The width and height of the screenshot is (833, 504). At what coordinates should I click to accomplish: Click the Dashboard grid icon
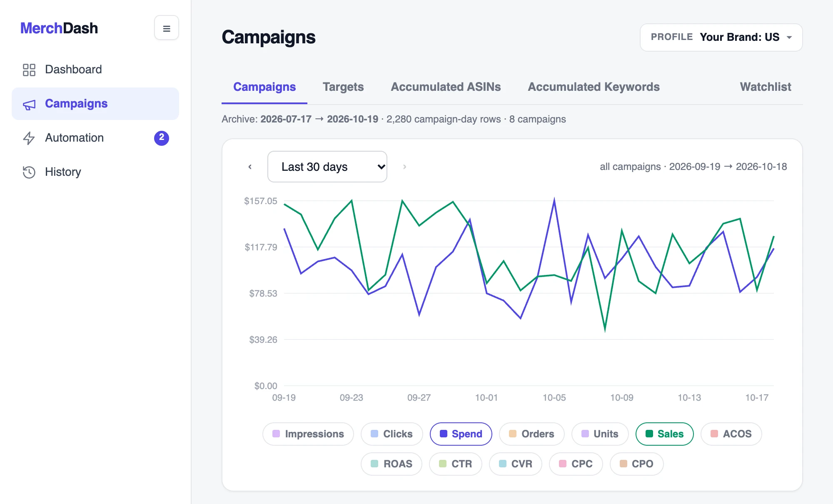29,70
